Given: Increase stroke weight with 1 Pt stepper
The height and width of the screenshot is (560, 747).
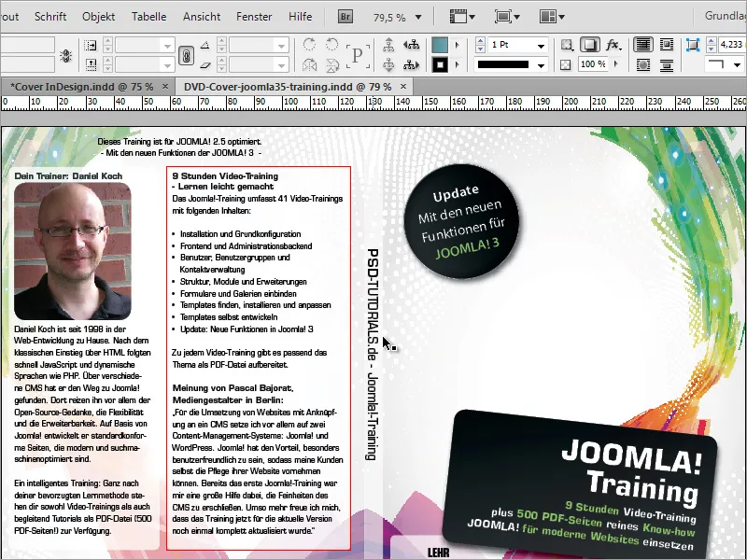Looking at the screenshot, I should pyautogui.click(x=480, y=42).
